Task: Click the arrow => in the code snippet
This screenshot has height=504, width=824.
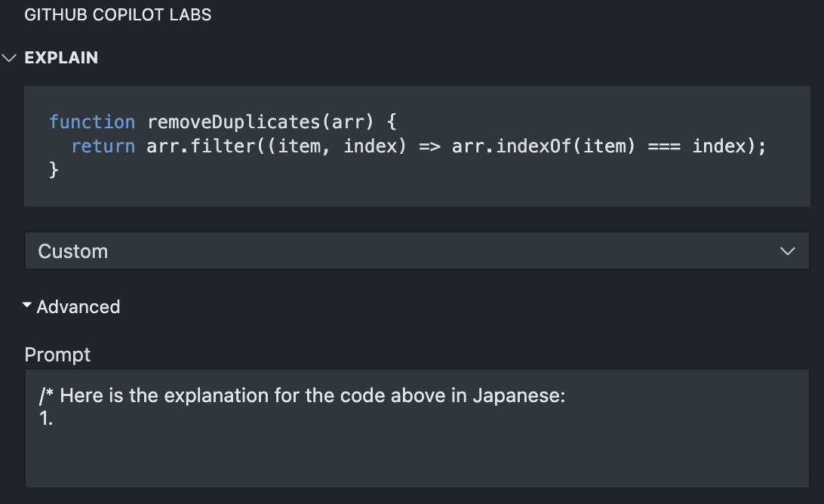Action: [429, 146]
